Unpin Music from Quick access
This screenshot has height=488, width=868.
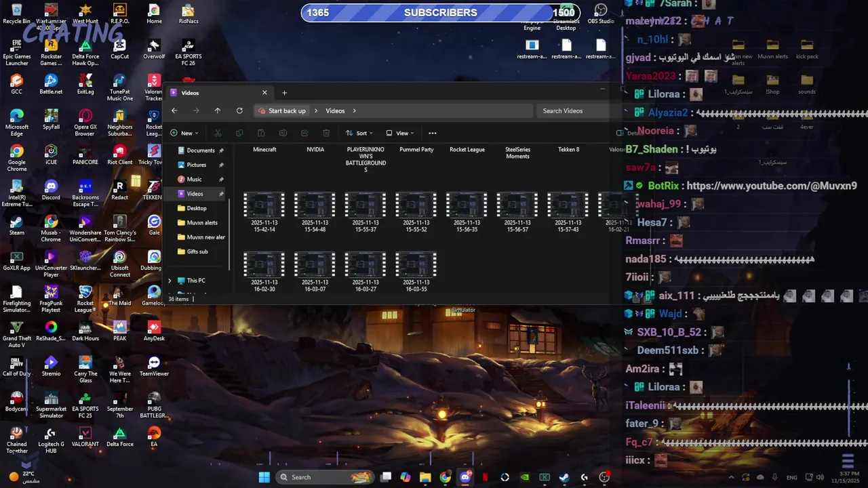[221, 180]
